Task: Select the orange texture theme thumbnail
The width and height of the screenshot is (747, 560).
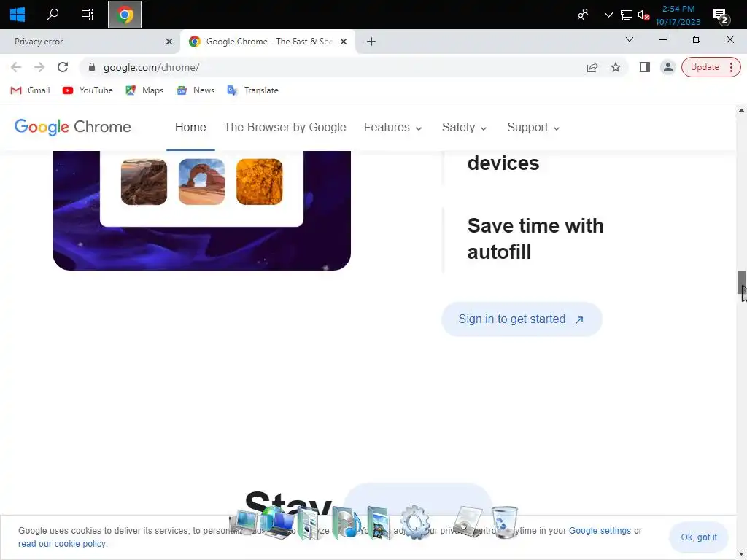Action: coord(259,182)
